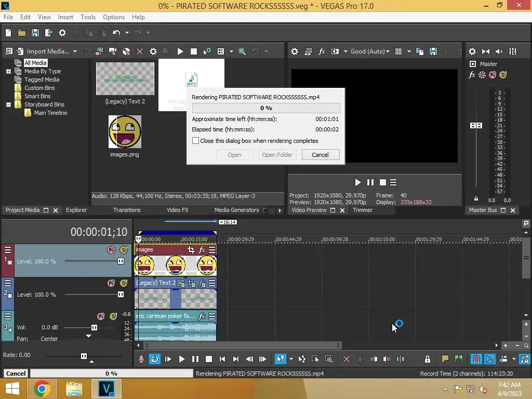The height and width of the screenshot is (399, 532).
Task: Toggle Automatic Crossfades button
Action: pos(490,359)
